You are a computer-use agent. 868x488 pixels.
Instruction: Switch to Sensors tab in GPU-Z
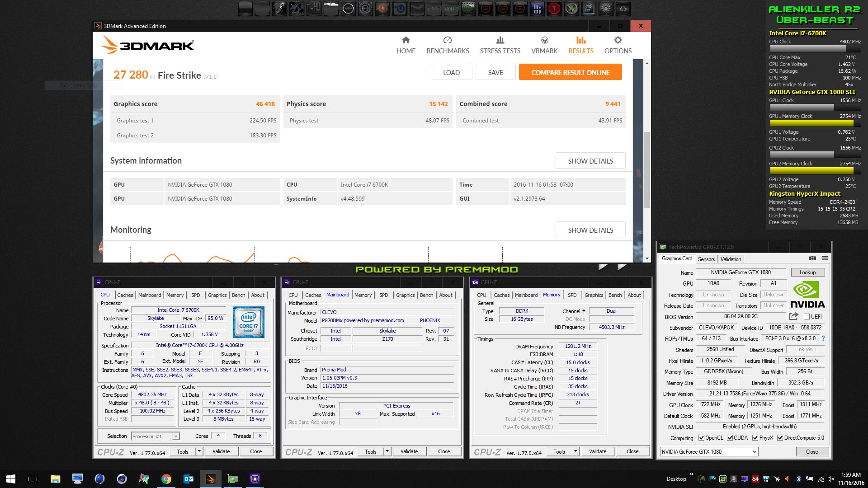point(706,259)
